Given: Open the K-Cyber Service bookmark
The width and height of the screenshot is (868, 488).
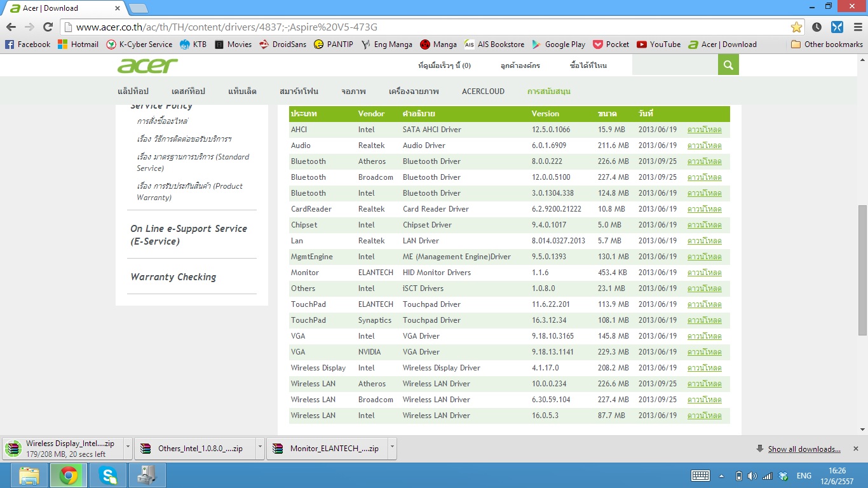Looking at the screenshot, I should click(139, 44).
